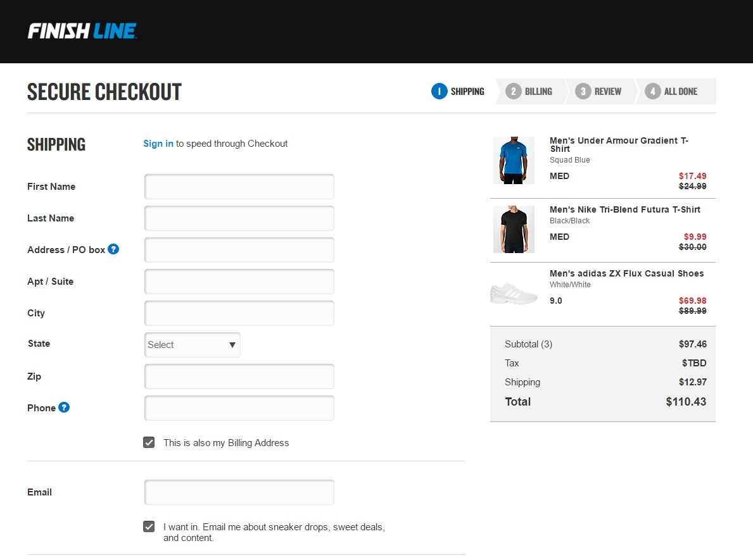753x560 pixels.
Task: Click the Tax value $TBD
Action: [x=694, y=363]
